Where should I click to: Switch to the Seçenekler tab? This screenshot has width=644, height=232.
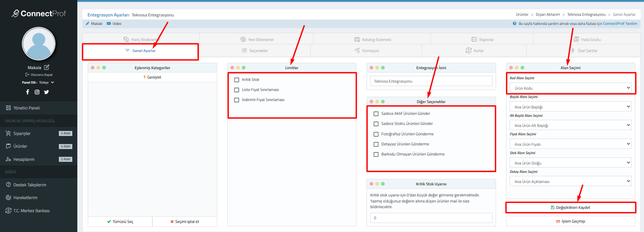coord(255,51)
